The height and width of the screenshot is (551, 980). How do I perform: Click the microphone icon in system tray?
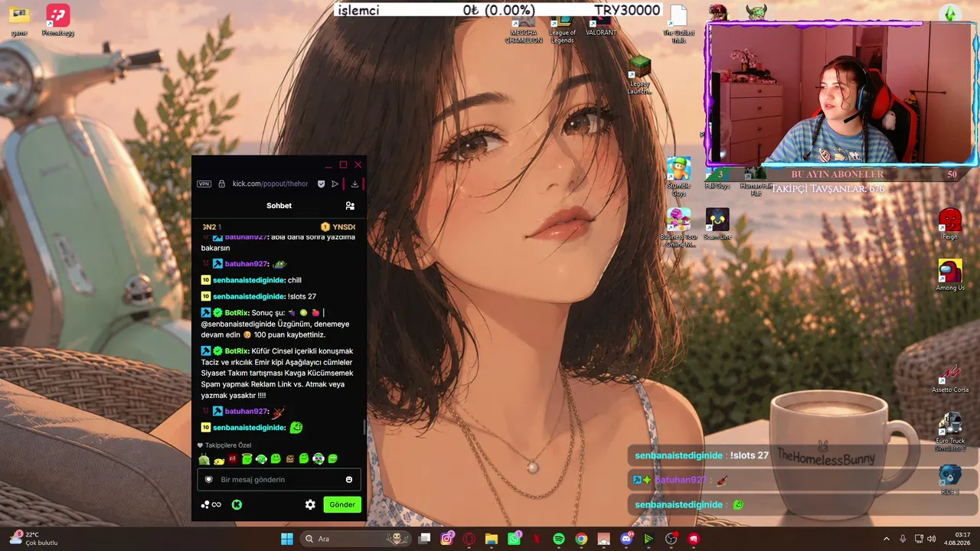pyautogui.click(x=903, y=539)
